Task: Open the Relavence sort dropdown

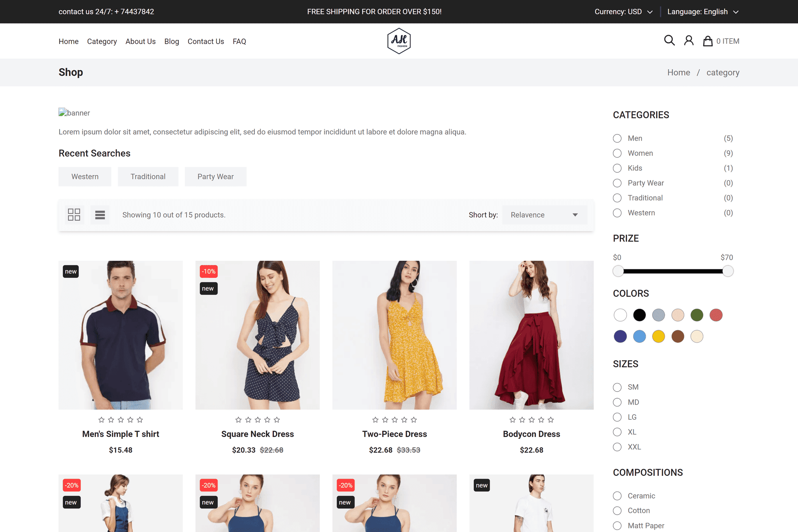Action: 544,215
